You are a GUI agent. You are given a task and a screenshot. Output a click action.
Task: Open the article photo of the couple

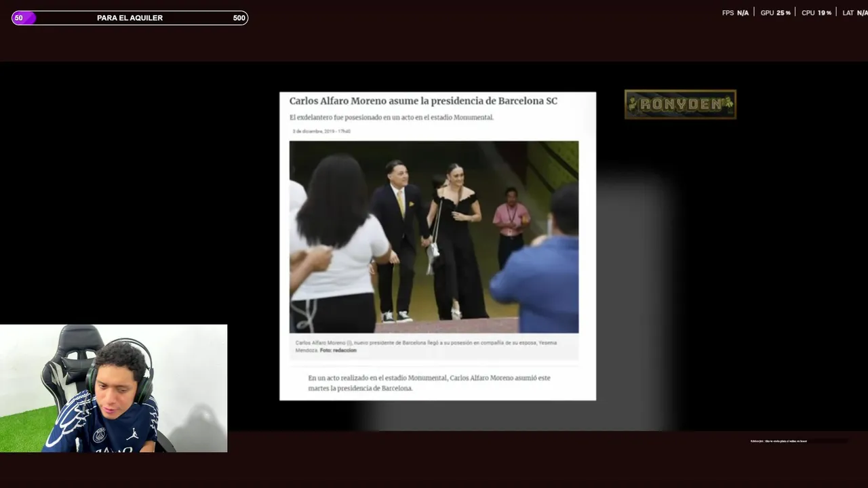tap(434, 237)
